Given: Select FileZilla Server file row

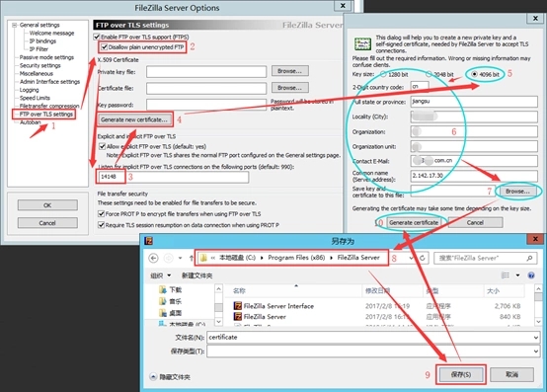Looking at the screenshot, I should click(377, 317).
